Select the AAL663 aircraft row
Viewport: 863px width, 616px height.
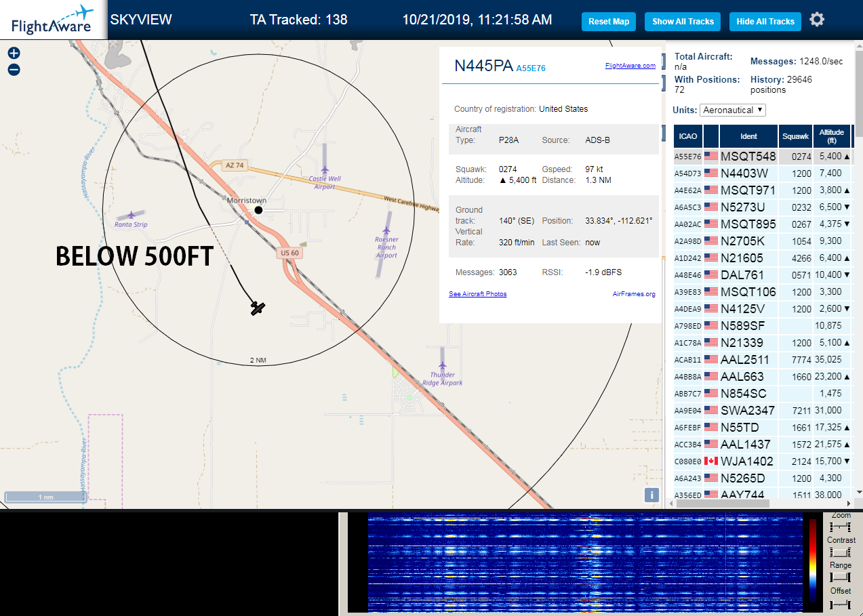(x=762, y=377)
